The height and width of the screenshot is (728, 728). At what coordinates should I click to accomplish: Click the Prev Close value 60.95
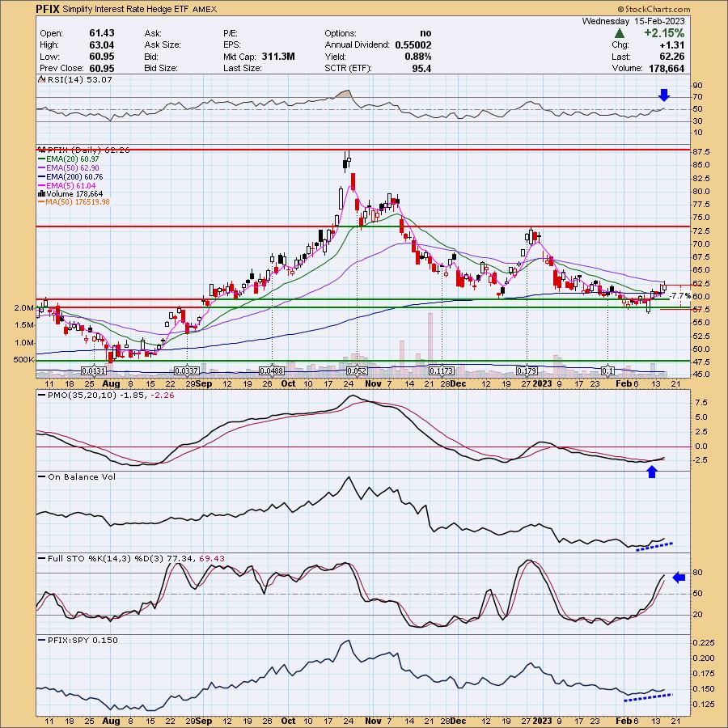click(102, 68)
